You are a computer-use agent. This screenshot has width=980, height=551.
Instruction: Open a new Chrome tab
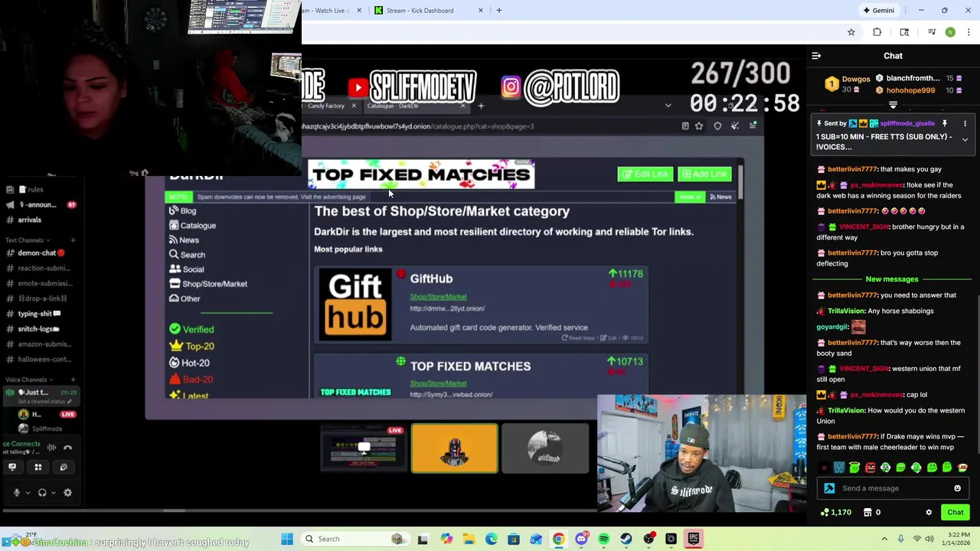click(x=498, y=11)
